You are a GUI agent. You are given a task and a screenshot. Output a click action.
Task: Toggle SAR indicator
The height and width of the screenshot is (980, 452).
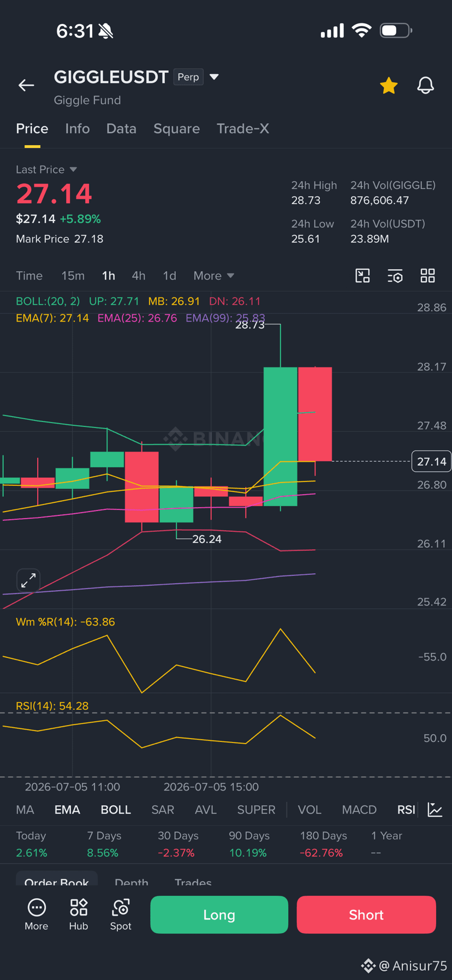pos(163,810)
